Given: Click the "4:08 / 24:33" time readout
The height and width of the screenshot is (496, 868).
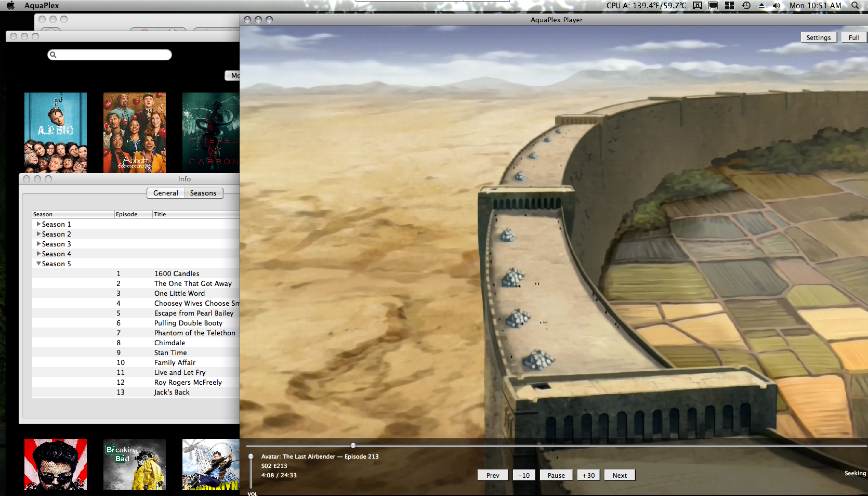Looking at the screenshot, I should coord(279,475).
